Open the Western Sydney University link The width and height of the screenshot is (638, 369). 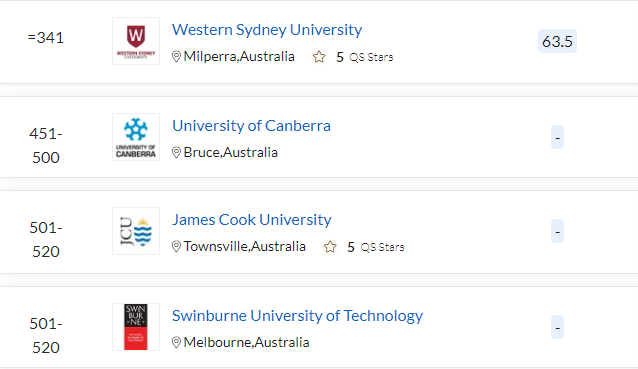click(267, 30)
